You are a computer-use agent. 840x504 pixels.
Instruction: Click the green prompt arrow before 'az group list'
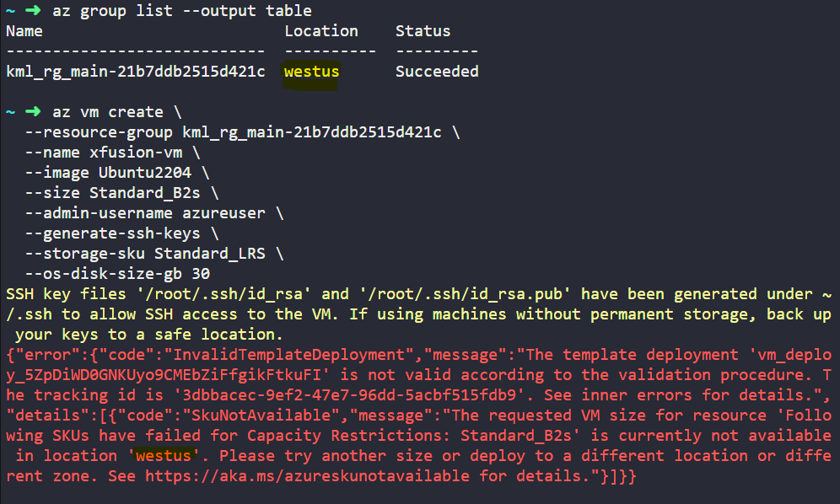(x=33, y=11)
